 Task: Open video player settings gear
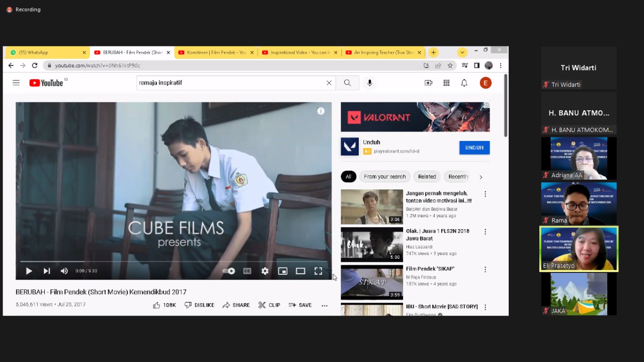pyautogui.click(x=265, y=271)
